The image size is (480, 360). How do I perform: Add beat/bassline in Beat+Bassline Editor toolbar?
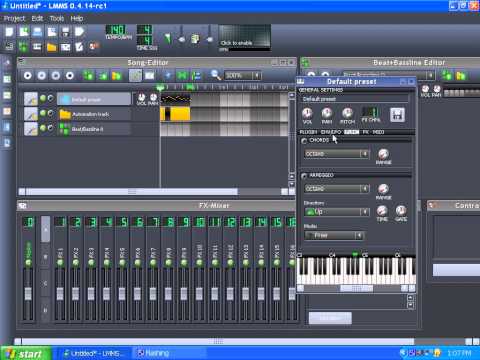point(447,76)
